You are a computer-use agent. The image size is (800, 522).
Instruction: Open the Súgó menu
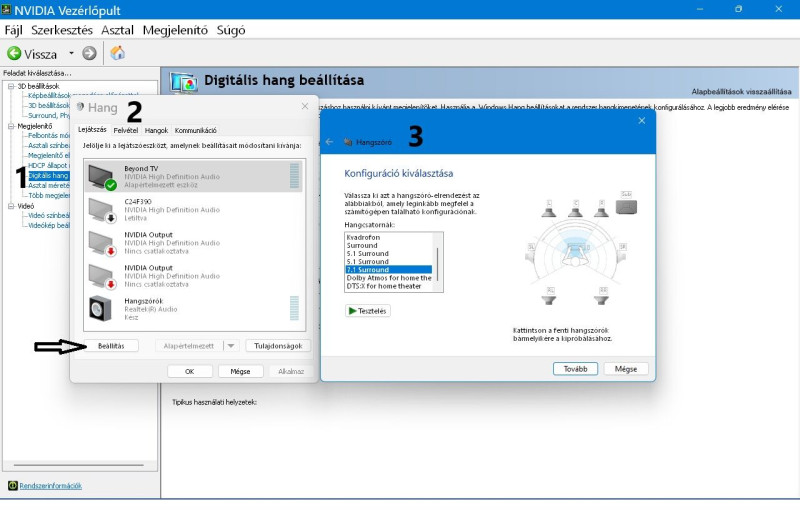(x=231, y=30)
